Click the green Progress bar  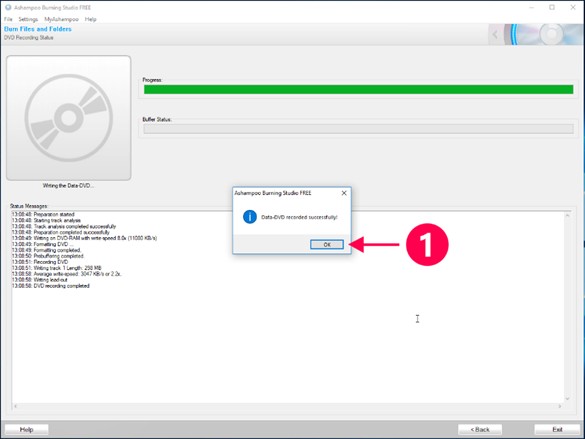(x=358, y=90)
